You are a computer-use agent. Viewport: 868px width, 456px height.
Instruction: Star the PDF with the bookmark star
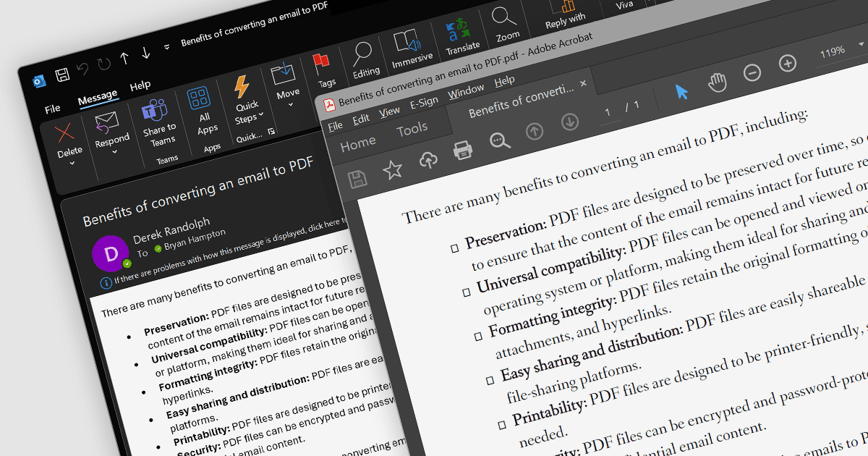(x=392, y=170)
